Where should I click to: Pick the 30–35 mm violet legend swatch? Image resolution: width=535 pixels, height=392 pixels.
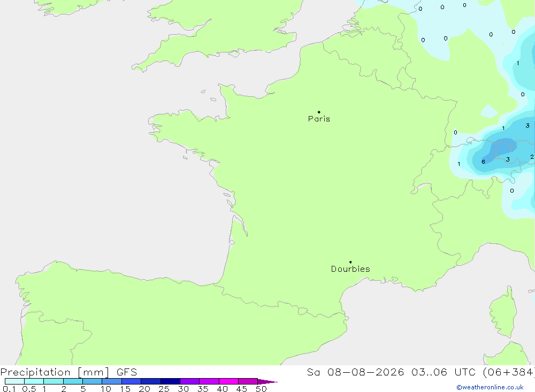pos(190,381)
